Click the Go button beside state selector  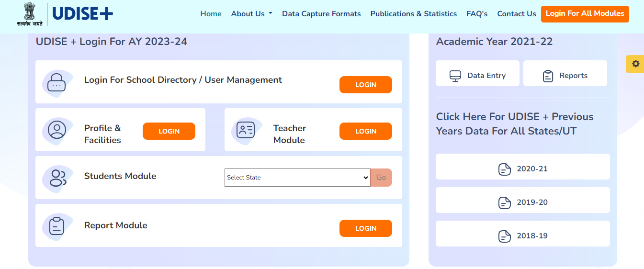[x=381, y=178]
